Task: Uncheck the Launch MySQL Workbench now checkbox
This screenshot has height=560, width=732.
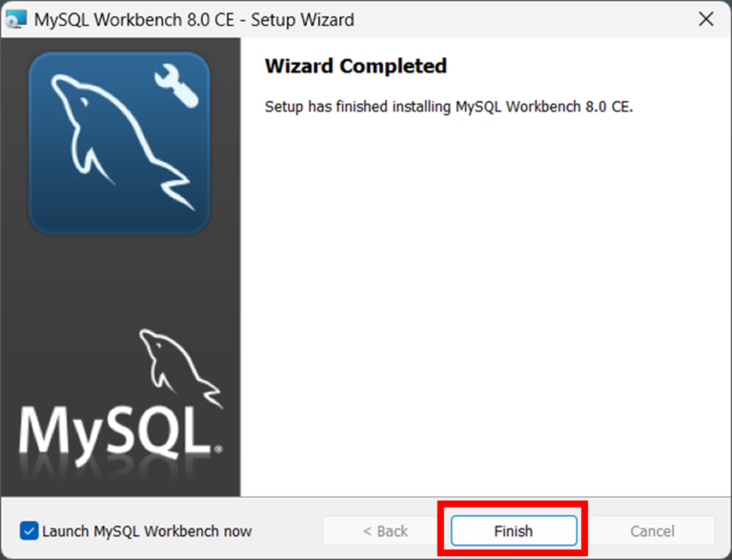Action: tap(30, 530)
